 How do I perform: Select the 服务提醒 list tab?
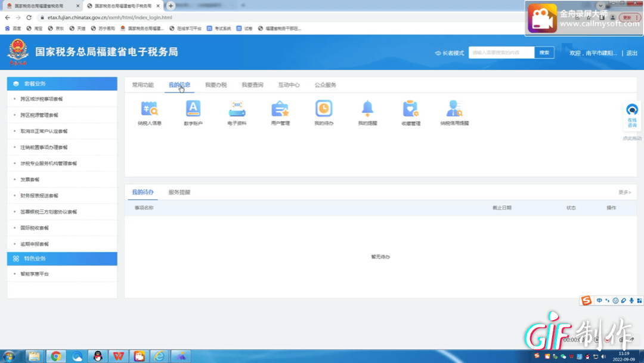[x=179, y=192]
